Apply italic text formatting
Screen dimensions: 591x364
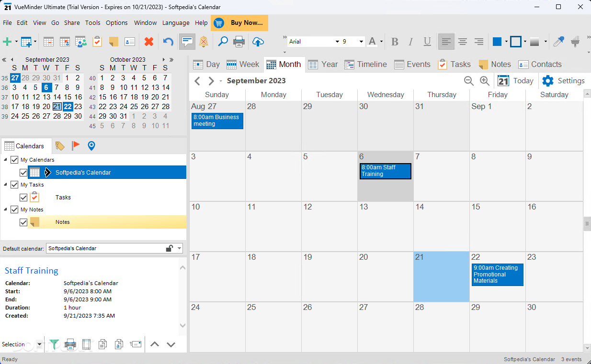pyautogui.click(x=411, y=42)
